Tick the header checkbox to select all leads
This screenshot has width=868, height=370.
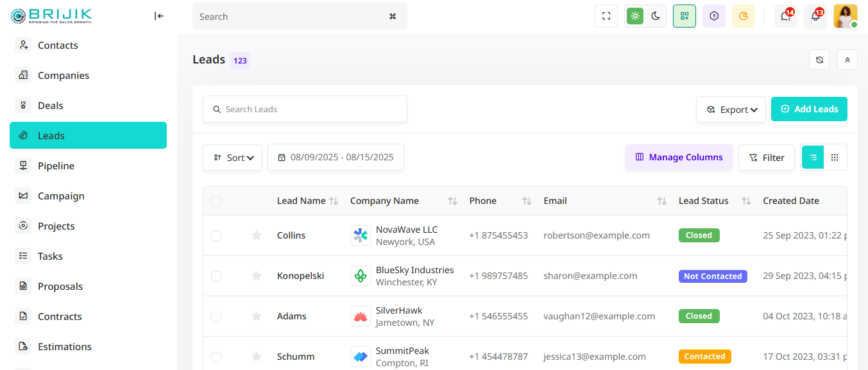pyautogui.click(x=216, y=201)
